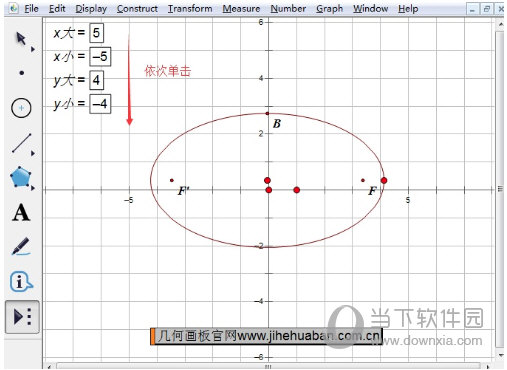Open the Custom Tools button
This screenshot has width=507, height=370.
22,316
